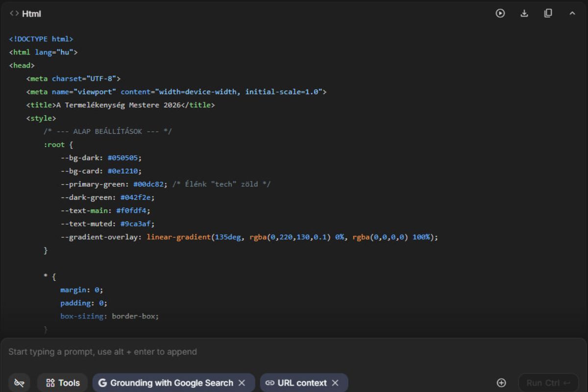Image resolution: width=588 pixels, height=392 pixels.
Task: Click the Html code block title
Action: (x=31, y=14)
